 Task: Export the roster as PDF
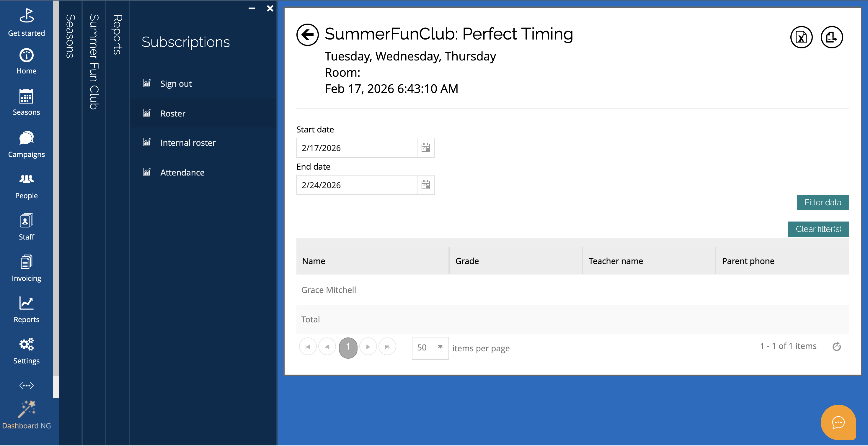pyautogui.click(x=831, y=37)
